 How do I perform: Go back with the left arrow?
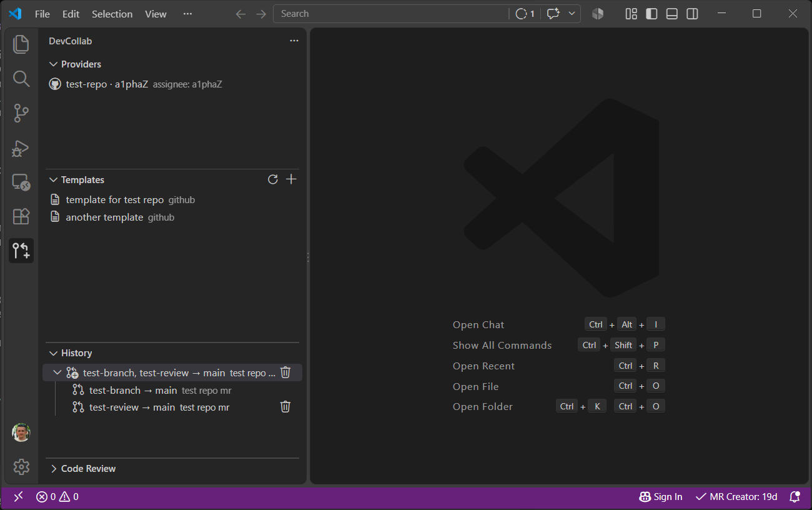(240, 14)
